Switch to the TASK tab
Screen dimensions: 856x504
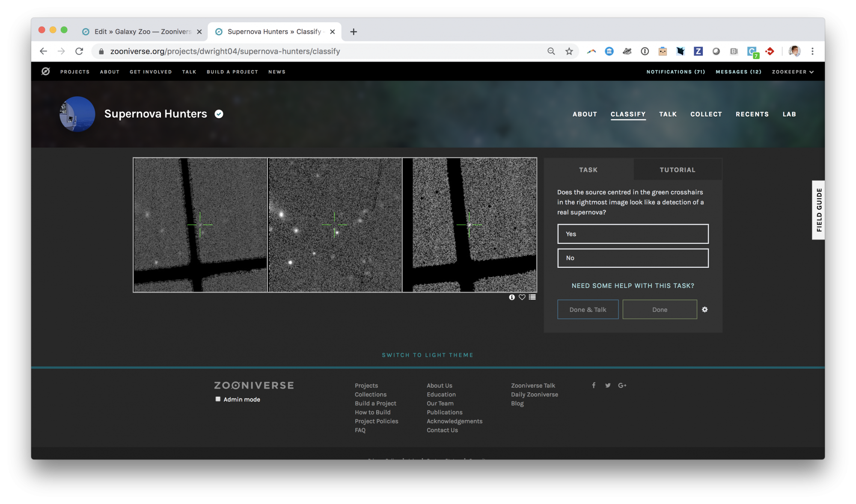(x=588, y=170)
